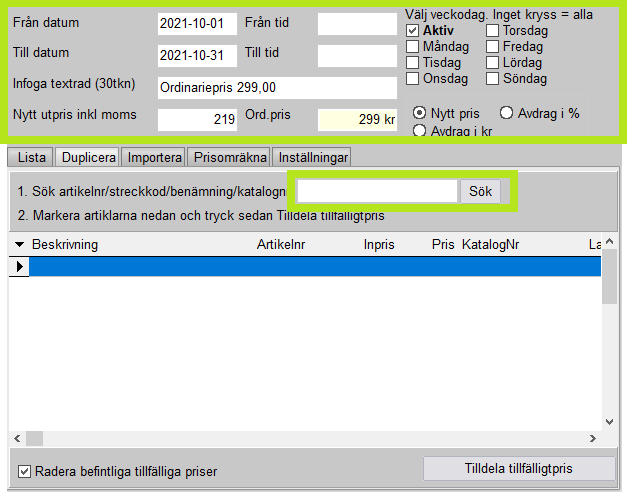Check the Måndag weekday checkbox
The height and width of the screenshot is (492, 628).
(x=413, y=47)
